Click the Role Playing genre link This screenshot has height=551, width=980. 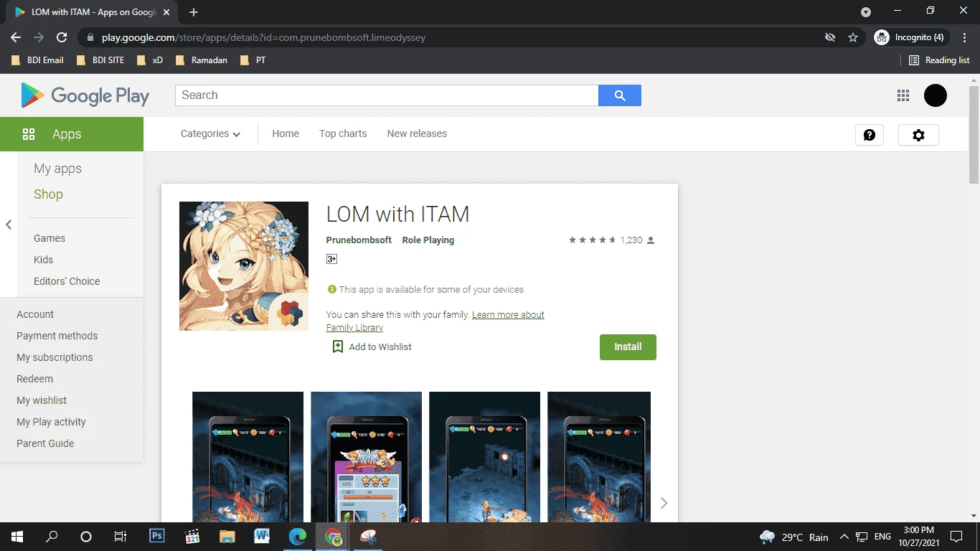tap(428, 240)
